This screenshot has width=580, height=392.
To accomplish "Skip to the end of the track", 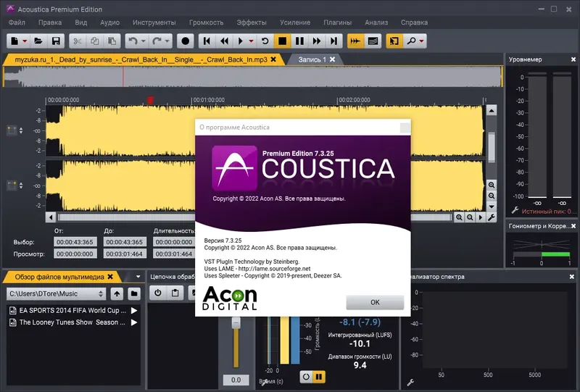I will (334, 41).
